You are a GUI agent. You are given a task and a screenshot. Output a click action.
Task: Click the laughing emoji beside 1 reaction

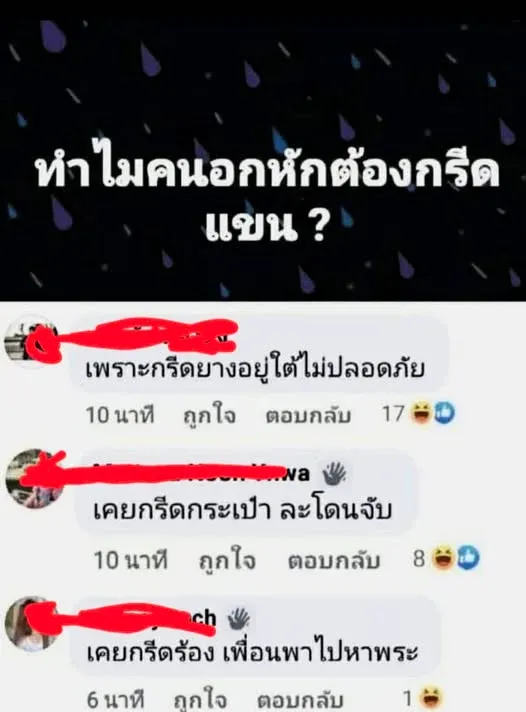coord(431,698)
